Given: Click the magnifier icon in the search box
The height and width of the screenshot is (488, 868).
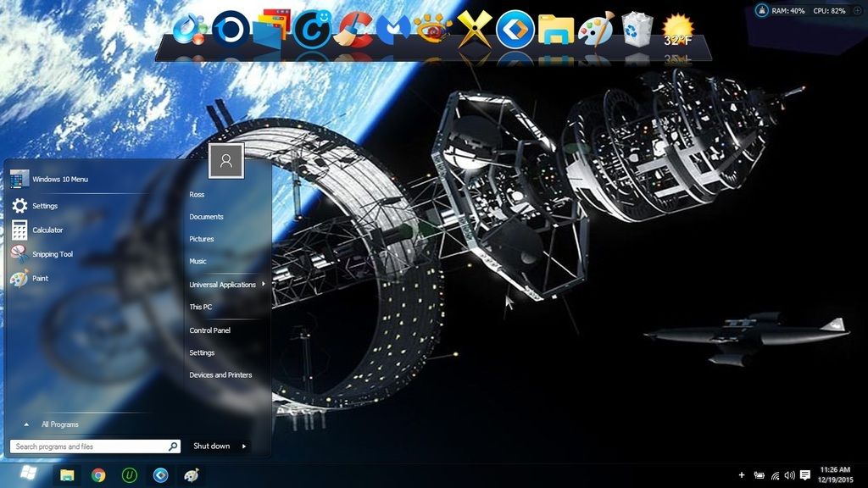Looking at the screenshot, I should click(x=173, y=446).
